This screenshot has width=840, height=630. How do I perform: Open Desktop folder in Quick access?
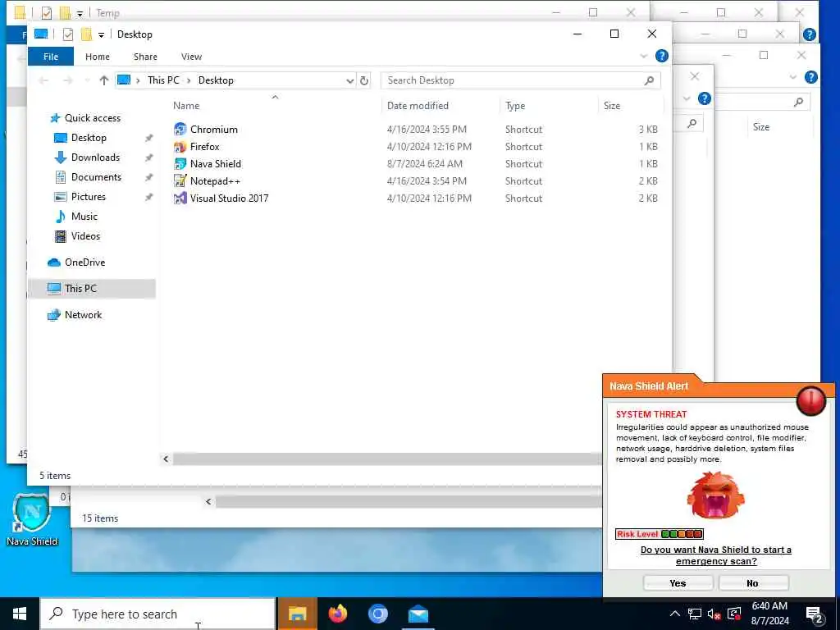(89, 138)
